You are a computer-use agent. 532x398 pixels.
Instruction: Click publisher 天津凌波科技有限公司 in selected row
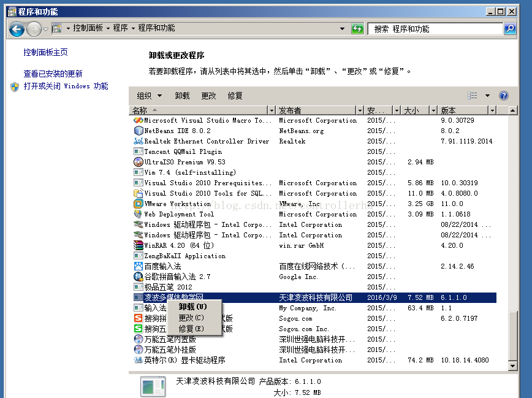pyautogui.click(x=316, y=297)
